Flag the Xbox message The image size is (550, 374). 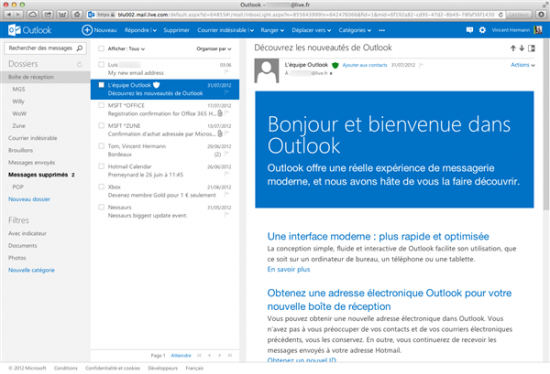point(227,194)
